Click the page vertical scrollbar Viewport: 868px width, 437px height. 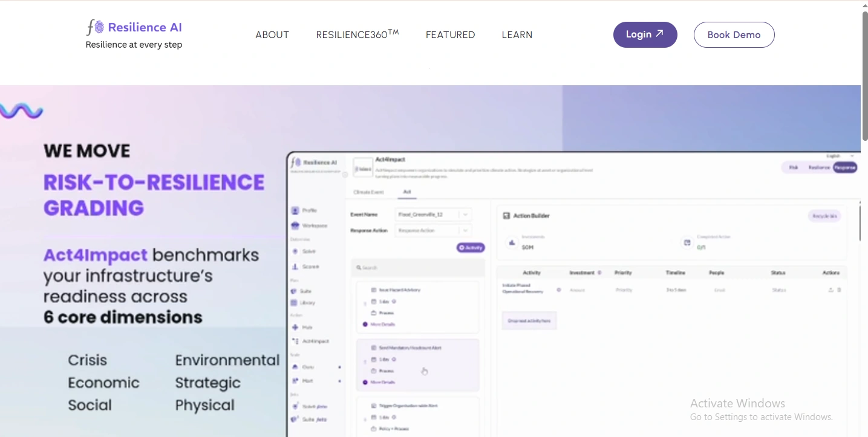(865, 76)
